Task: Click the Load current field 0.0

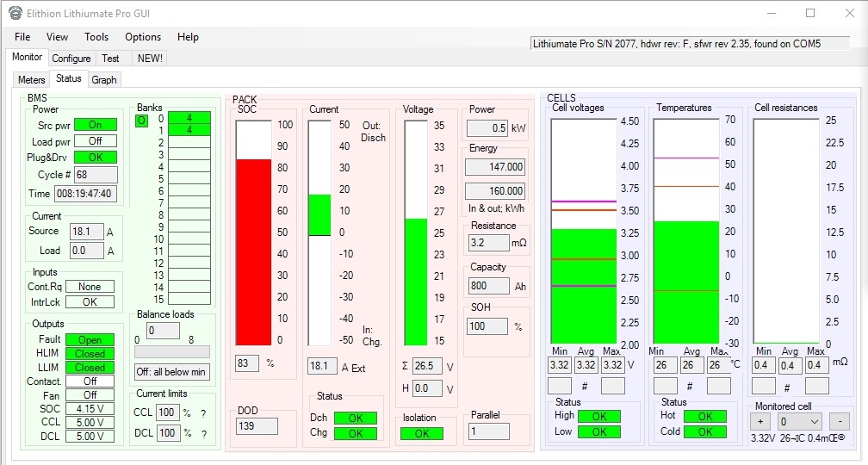Action: point(86,251)
